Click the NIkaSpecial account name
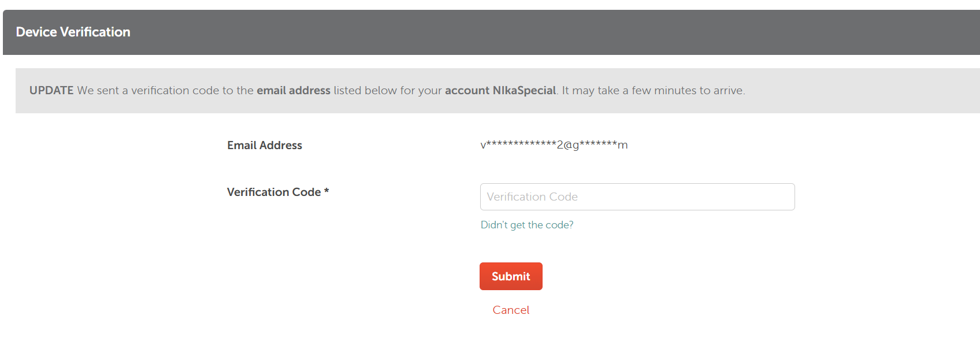Screen dimensions: 980x363 [524, 90]
